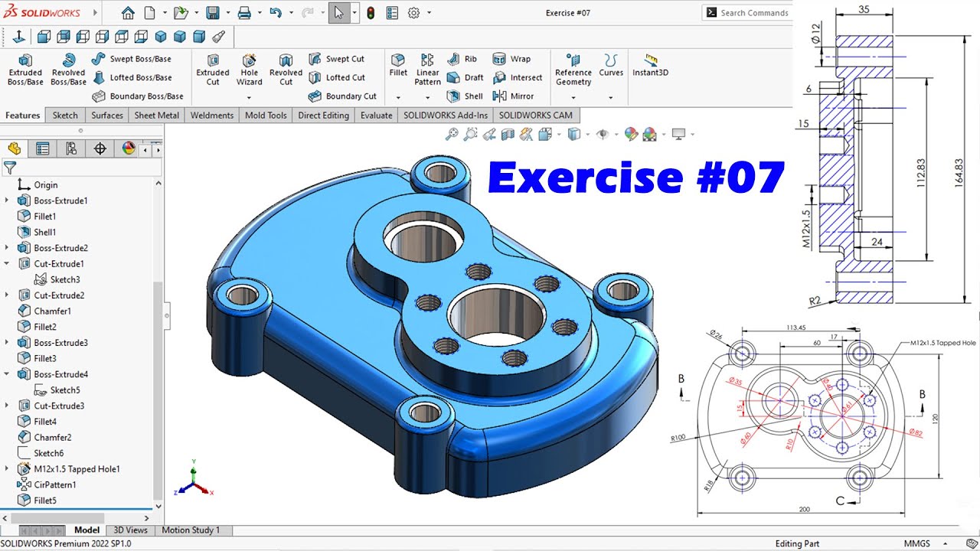Click the Zoom to Fit icon
Screen dimensions: 980x551
452,135
